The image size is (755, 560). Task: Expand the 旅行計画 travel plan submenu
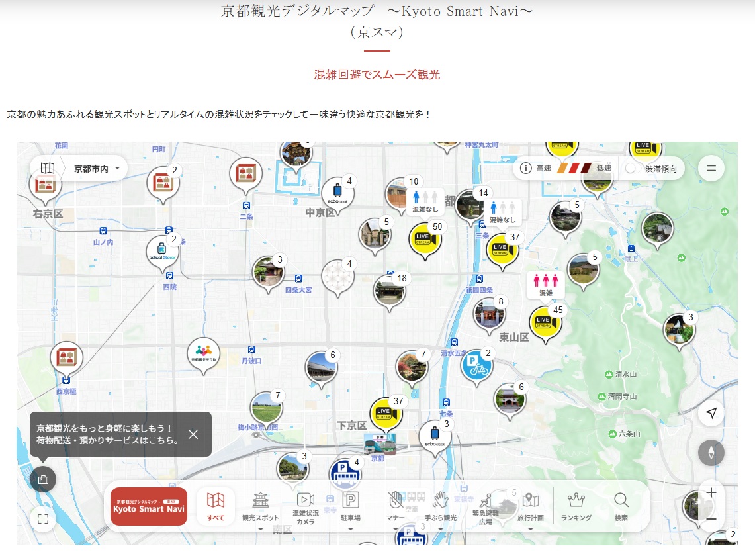[x=530, y=529]
